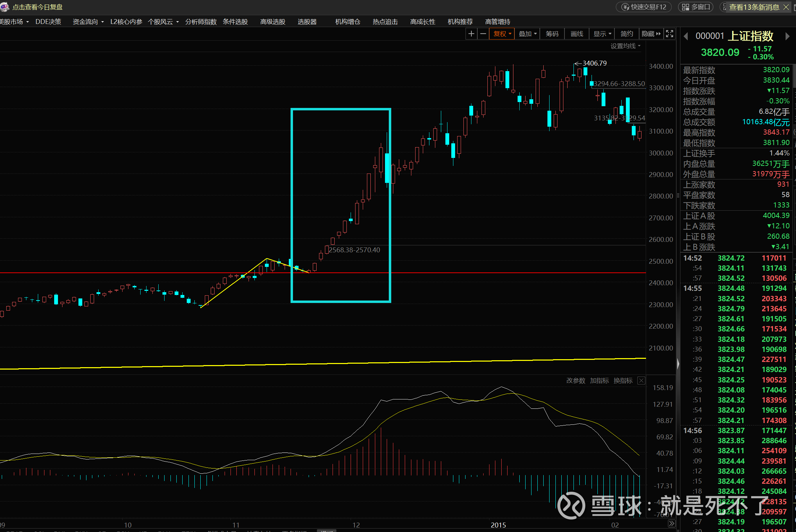
Task: Click 点击查看今日复盘 link
Action: click(x=37, y=7)
